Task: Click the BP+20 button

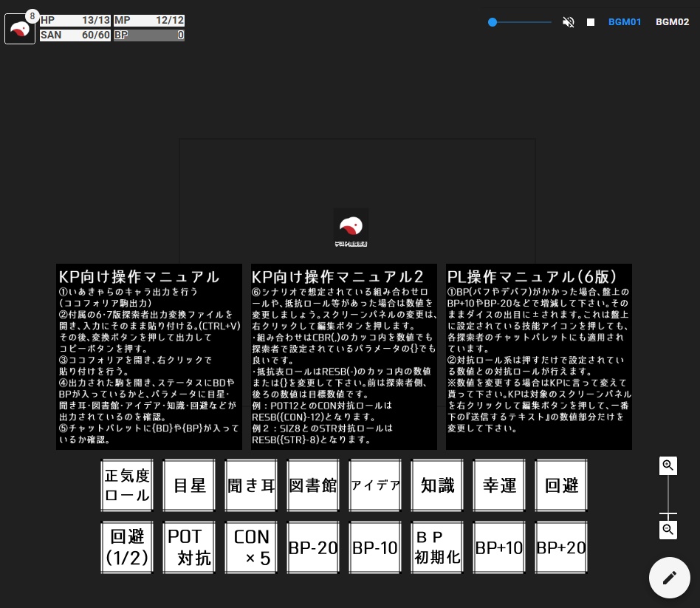Action: coord(562,547)
